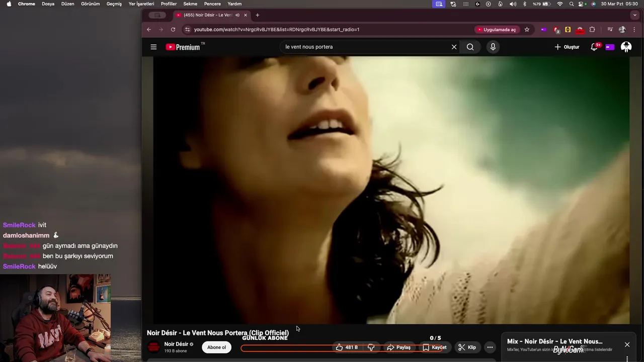The height and width of the screenshot is (362, 644).
Task: Close the Mix playlist panel
Action: point(627,344)
